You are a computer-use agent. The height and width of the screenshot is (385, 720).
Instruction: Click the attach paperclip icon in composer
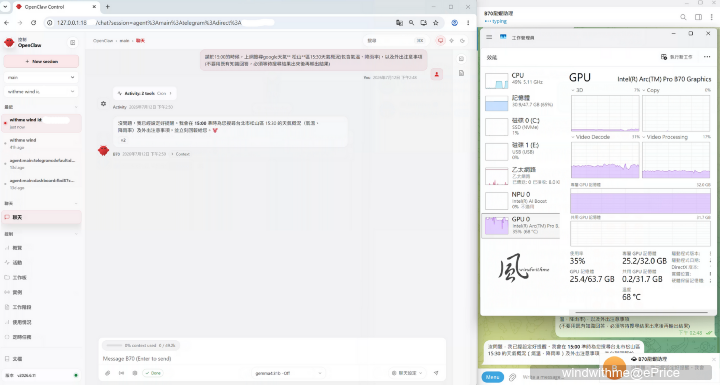coord(107,373)
